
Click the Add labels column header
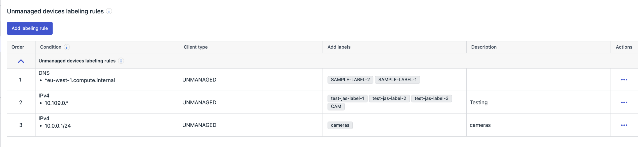(x=339, y=47)
